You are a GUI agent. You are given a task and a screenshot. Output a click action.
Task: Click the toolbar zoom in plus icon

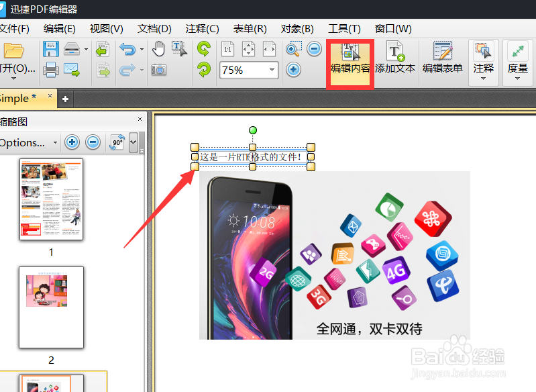tap(293, 70)
